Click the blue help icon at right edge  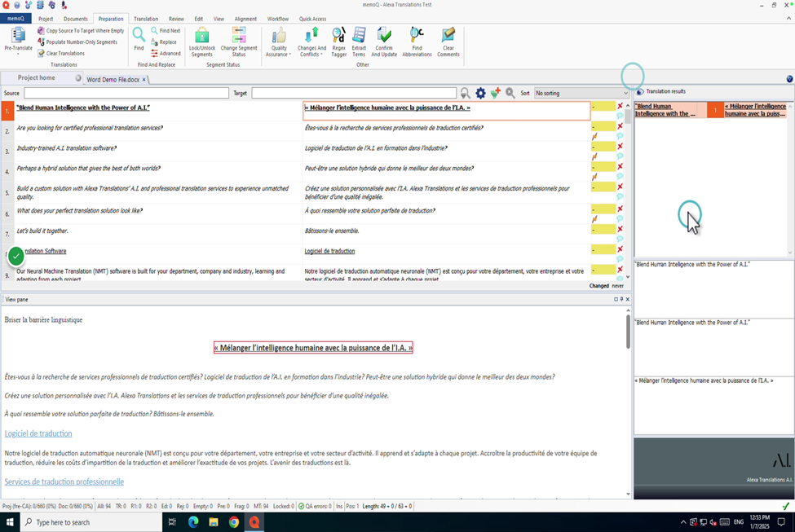click(x=789, y=78)
